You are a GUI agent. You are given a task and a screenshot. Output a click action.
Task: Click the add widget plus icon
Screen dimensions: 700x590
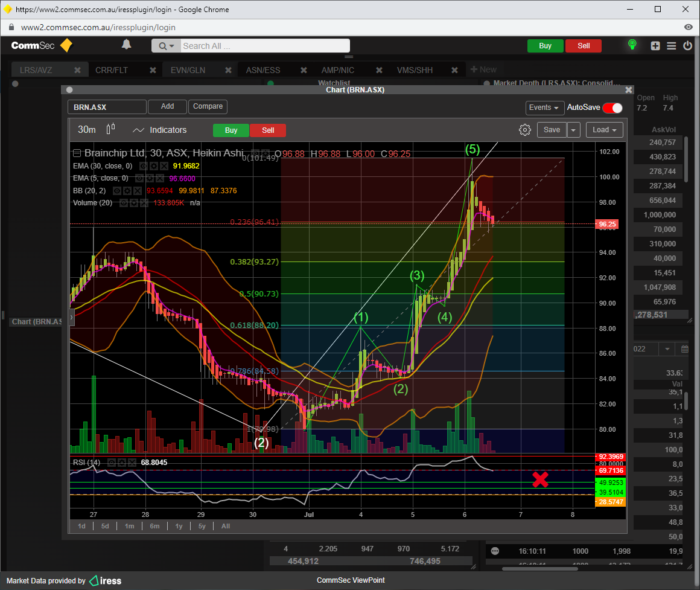coord(655,45)
